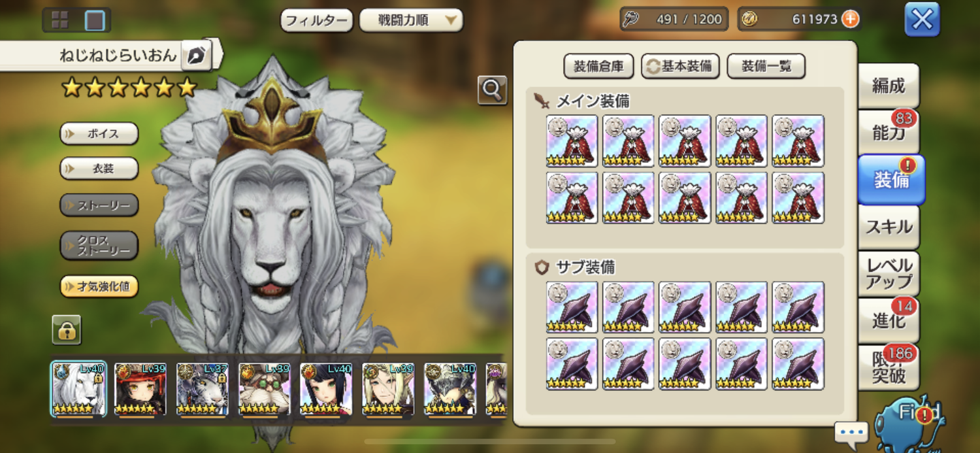Viewport: 980px width, 453px height.
Task: Tap the blue Find mascot icon
Action: click(911, 422)
